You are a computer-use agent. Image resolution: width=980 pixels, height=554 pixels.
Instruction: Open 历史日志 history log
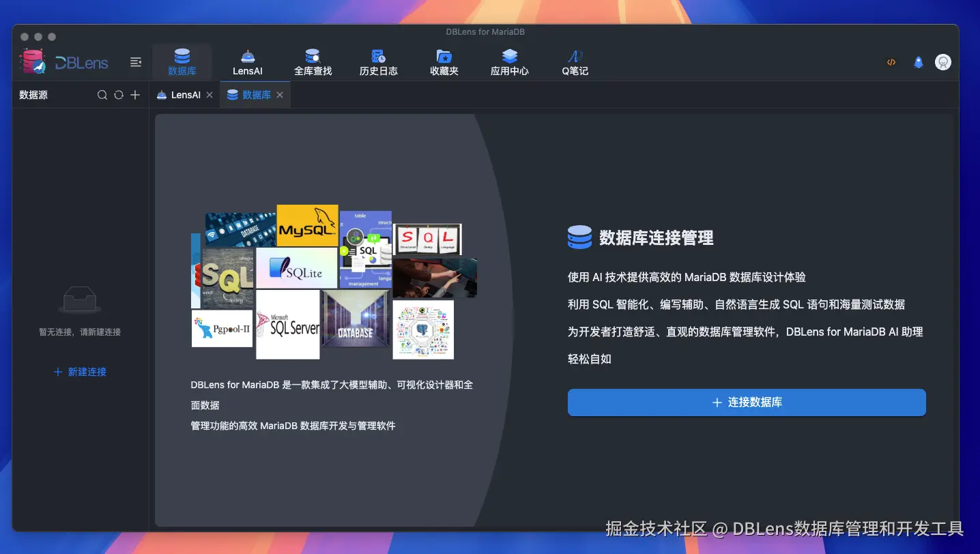[379, 62]
